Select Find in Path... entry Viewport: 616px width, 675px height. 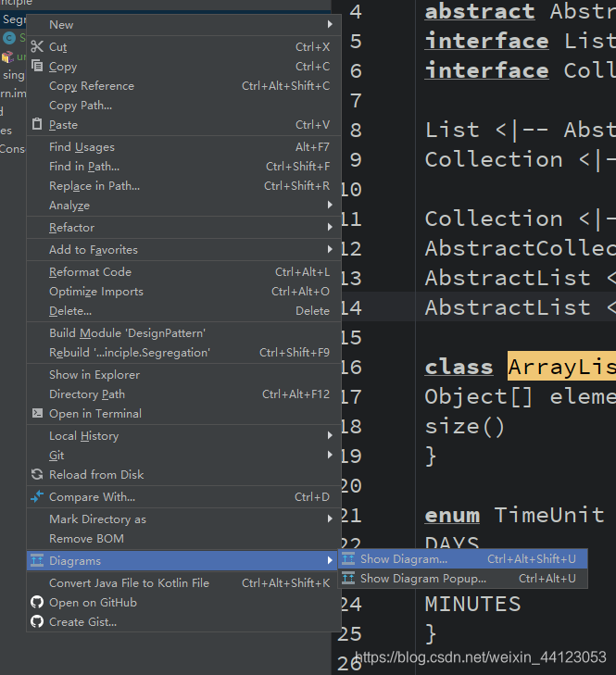coord(184,166)
